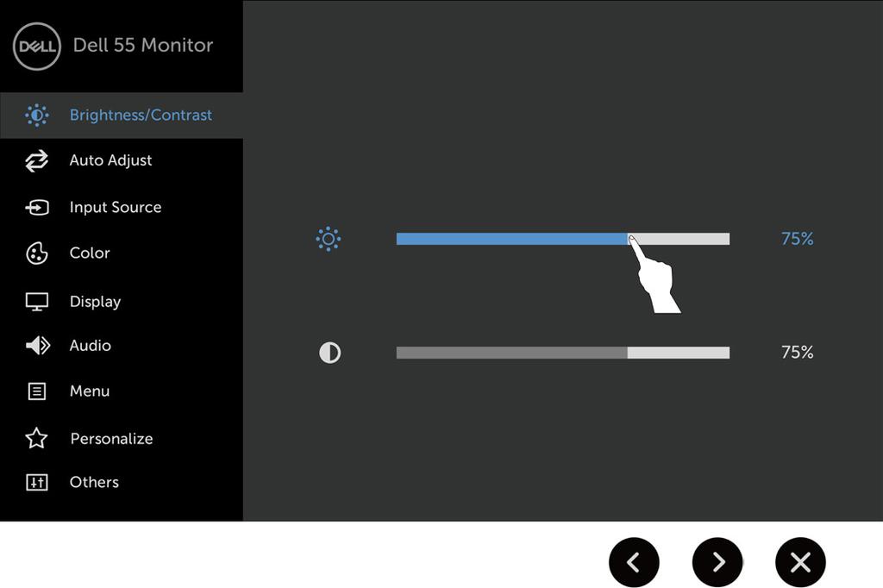The image size is (883, 588).
Task: Click the Auto Adjust arrows icon
Action: coord(36,161)
